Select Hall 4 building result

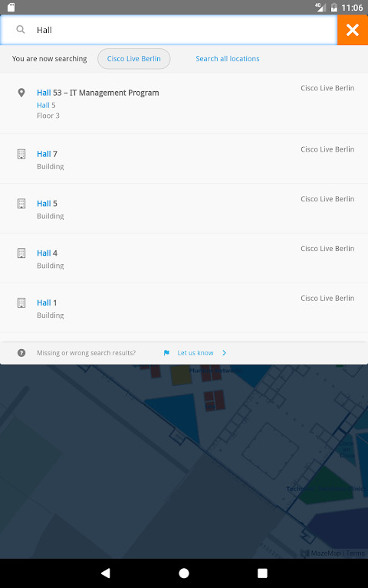coord(184,258)
